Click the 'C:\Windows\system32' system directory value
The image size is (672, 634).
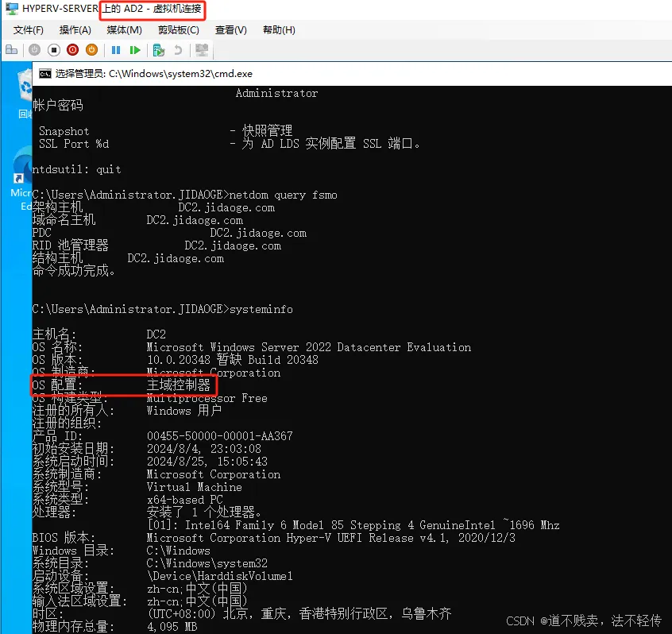tap(207, 563)
